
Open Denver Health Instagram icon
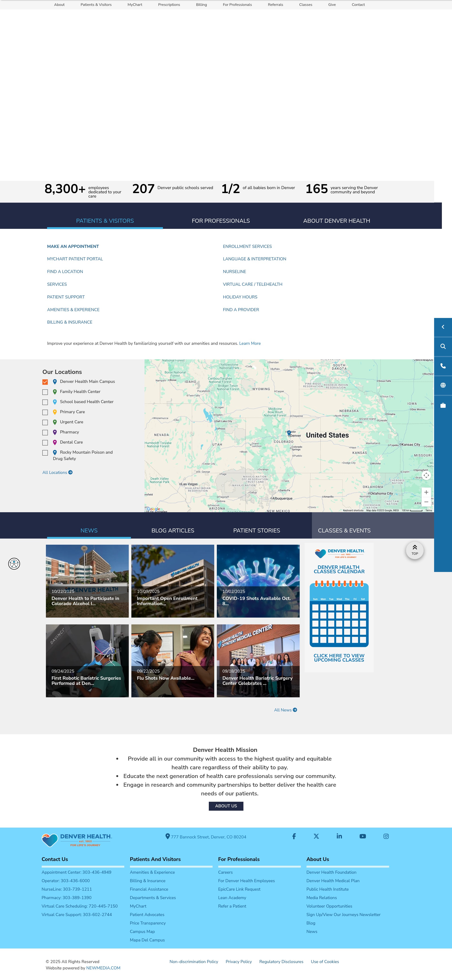pos(386,836)
